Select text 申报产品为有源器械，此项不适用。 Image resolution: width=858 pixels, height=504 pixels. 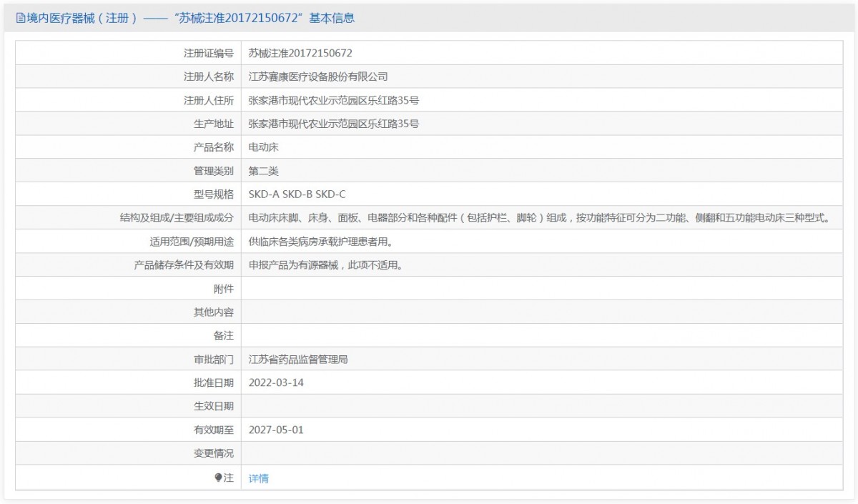(x=328, y=265)
